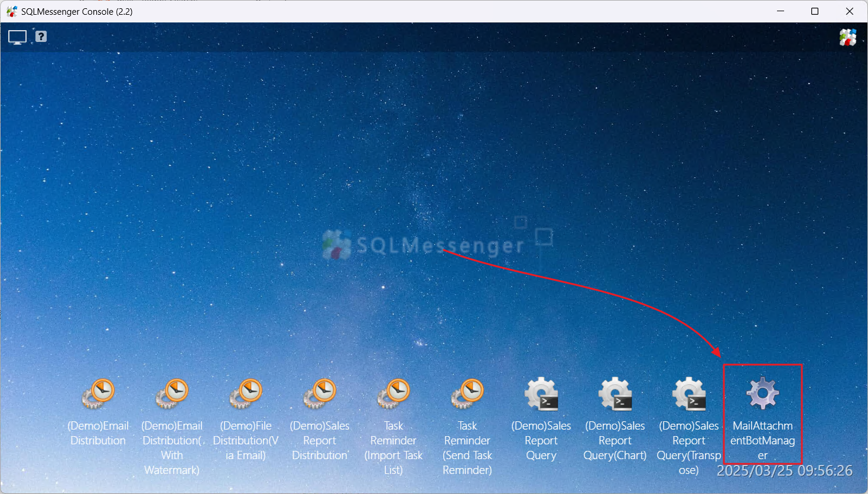Image resolution: width=868 pixels, height=494 pixels.
Task: Click the '(Demo)Email Distribution' label
Action: tap(98, 433)
